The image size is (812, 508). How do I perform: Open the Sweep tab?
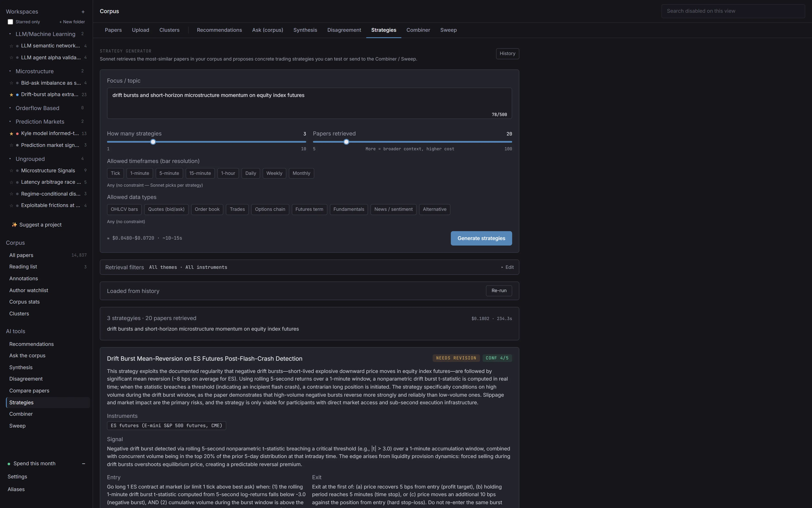coord(448,30)
